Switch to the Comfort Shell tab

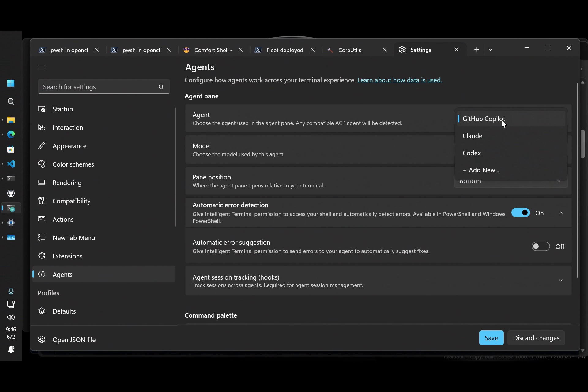click(x=213, y=50)
